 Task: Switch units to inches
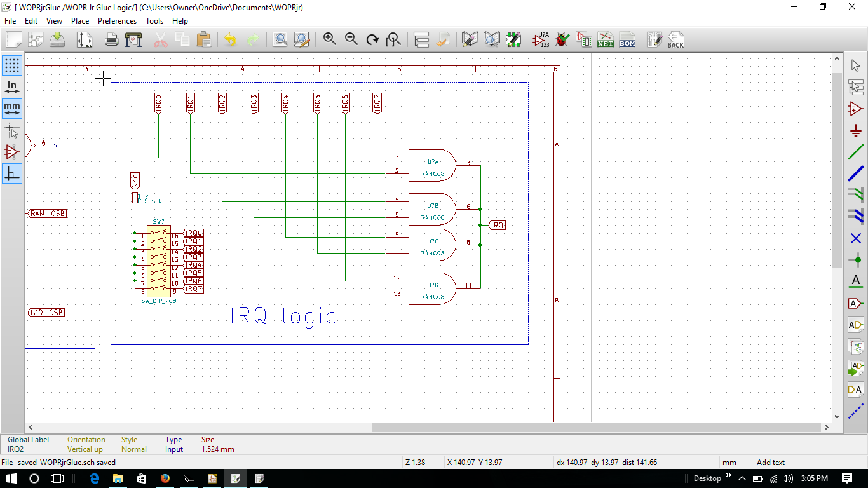(x=12, y=87)
